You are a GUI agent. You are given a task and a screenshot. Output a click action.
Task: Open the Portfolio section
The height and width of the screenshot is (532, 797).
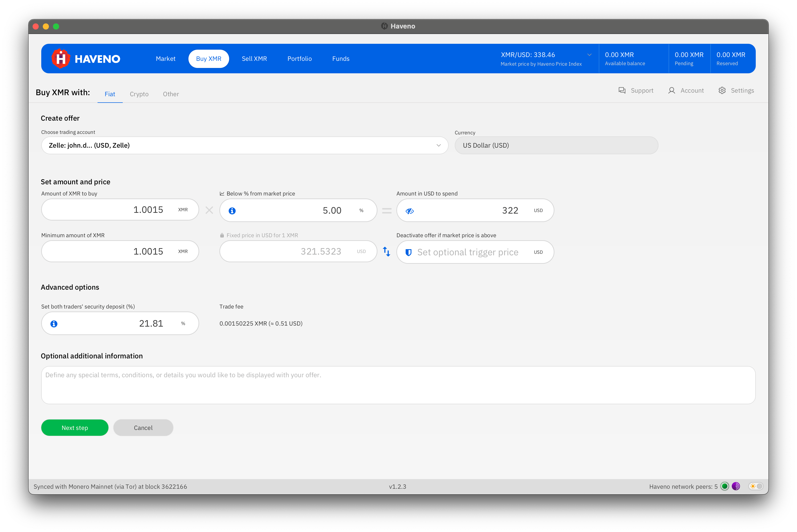[x=299, y=59]
